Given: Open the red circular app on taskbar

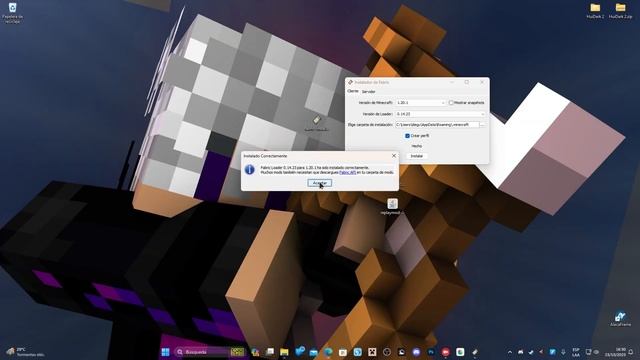Looking at the screenshot, I should (446, 352).
